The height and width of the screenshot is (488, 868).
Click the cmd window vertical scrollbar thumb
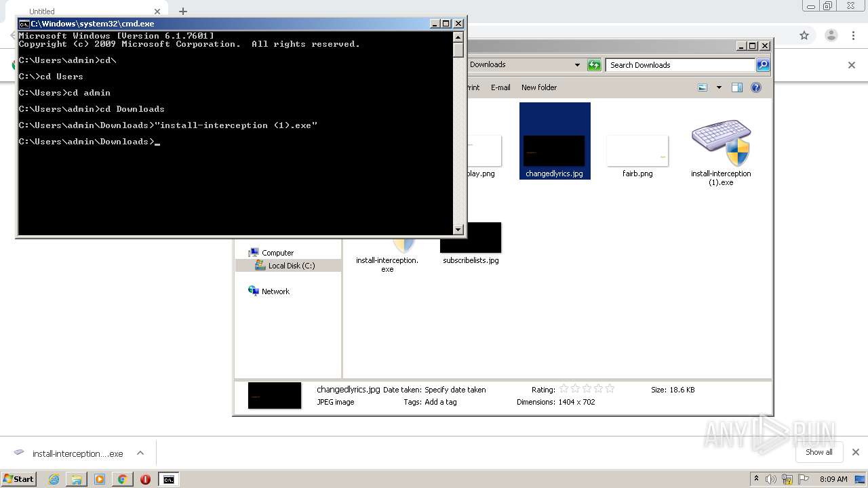tap(458, 50)
